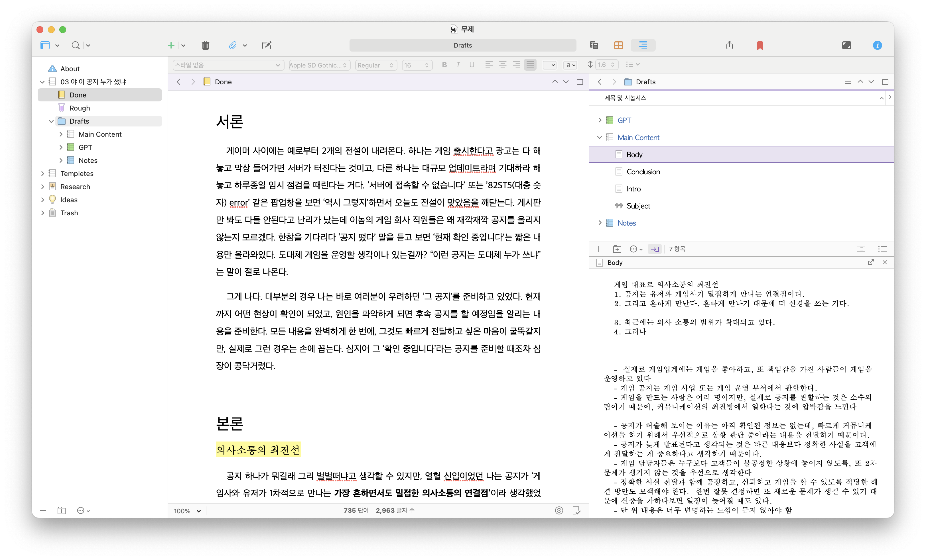Toggle bold text formatting
Viewport: 926px width, 560px height.
tap(444, 65)
